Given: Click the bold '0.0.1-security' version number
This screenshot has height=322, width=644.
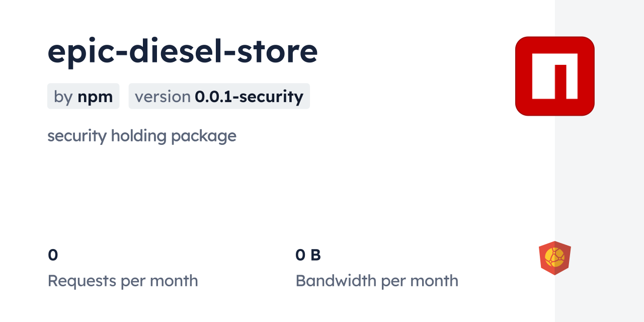Looking at the screenshot, I should [249, 97].
